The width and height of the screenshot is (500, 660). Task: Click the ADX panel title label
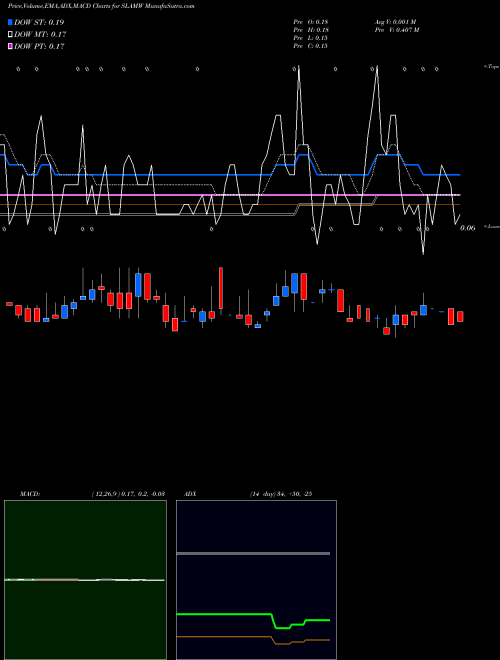pos(190,494)
